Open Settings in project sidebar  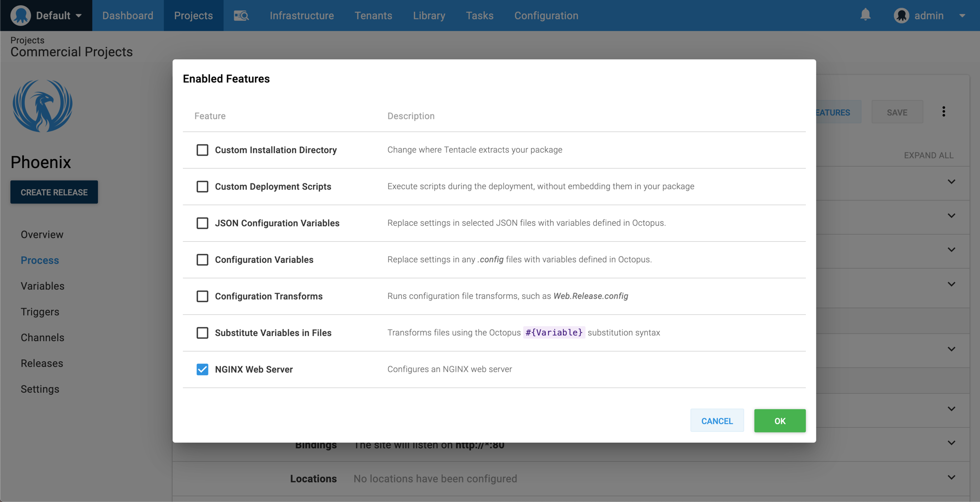coord(40,389)
